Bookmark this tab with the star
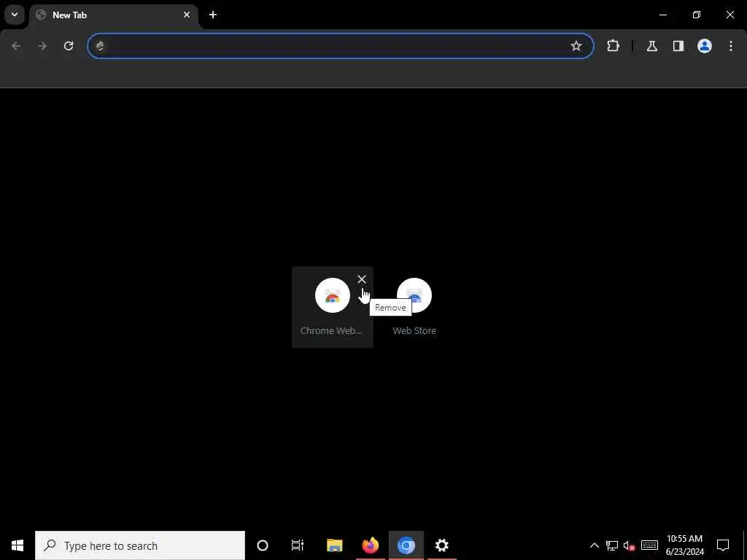747x560 pixels. pyautogui.click(x=576, y=46)
